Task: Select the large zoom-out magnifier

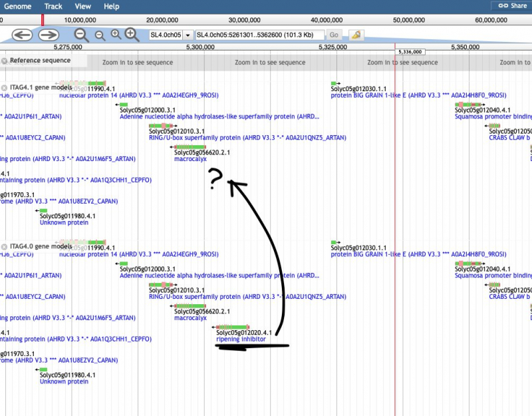Action: tap(81, 34)
